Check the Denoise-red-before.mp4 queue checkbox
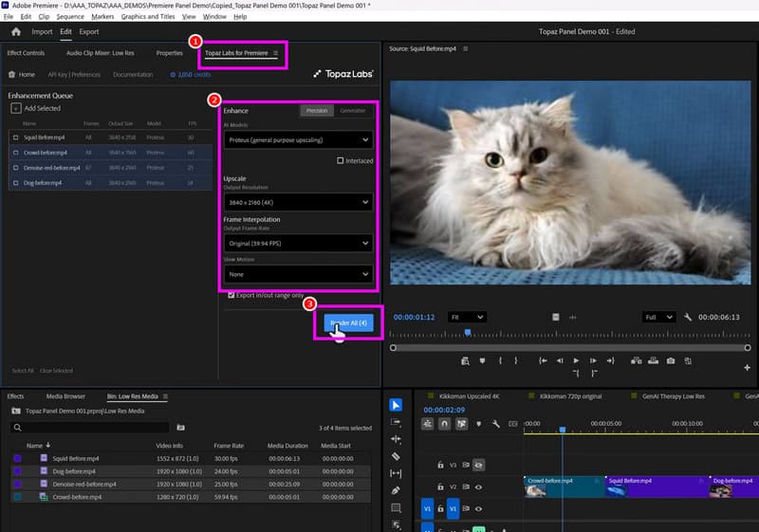The image size is (759, 532). (x=15, y=168)
